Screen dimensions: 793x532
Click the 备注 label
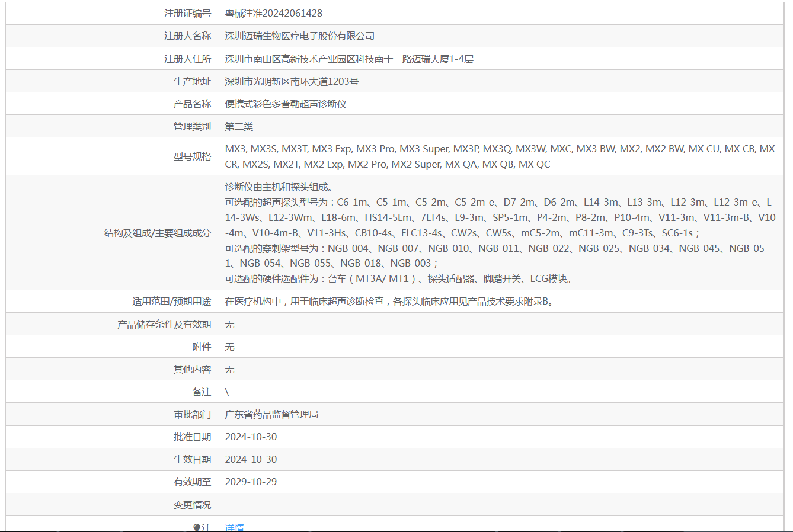[x=202, y=392]
